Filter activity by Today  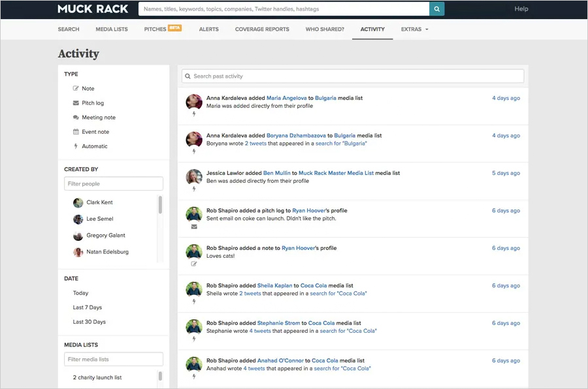[x=80, y=293]
